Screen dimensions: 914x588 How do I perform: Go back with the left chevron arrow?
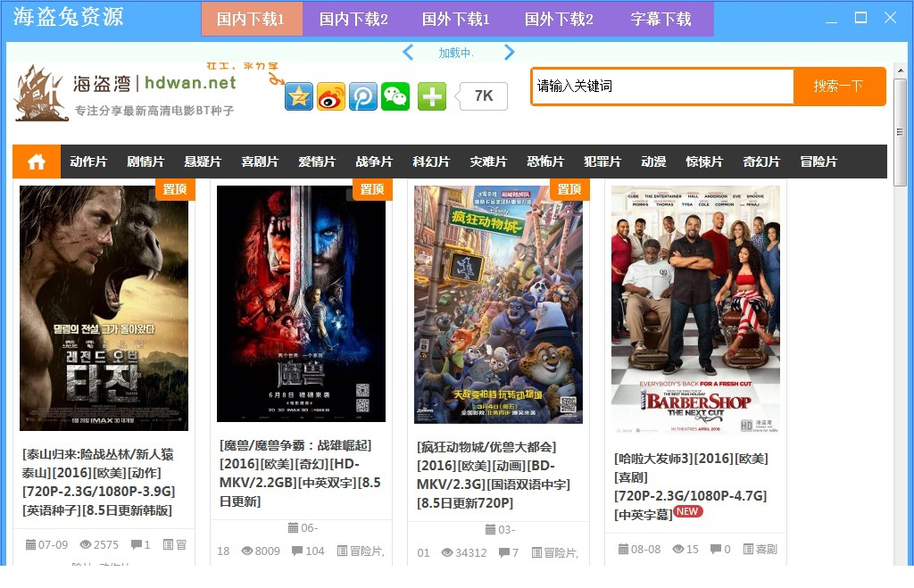tap(408, 53)
